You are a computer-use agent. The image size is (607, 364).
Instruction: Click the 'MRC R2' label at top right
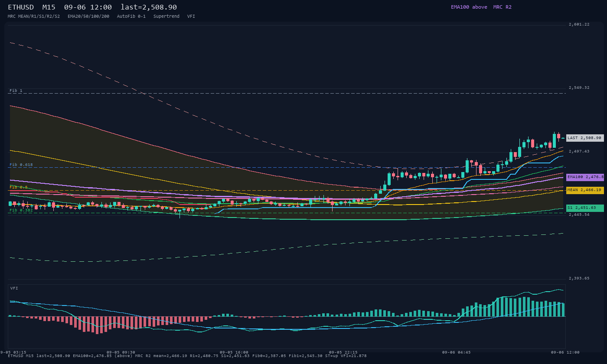click(503, 7)
